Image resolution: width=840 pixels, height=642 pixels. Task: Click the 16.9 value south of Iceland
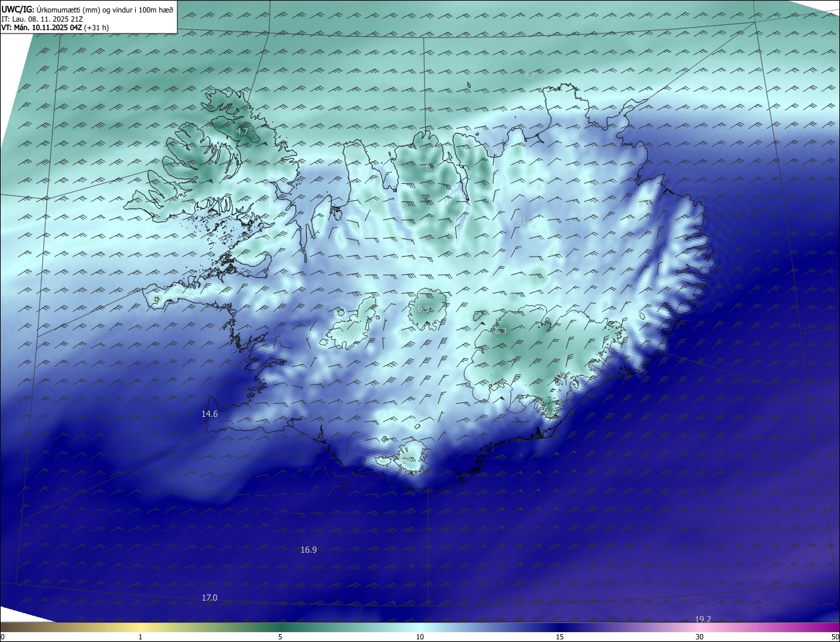pos(308,550)
